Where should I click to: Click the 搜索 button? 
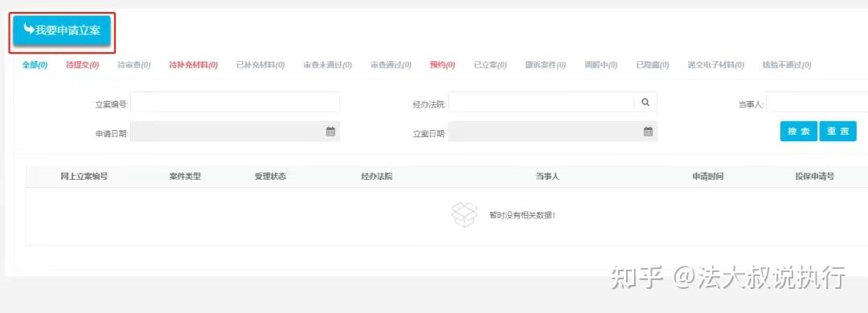[x=798, y=132]
